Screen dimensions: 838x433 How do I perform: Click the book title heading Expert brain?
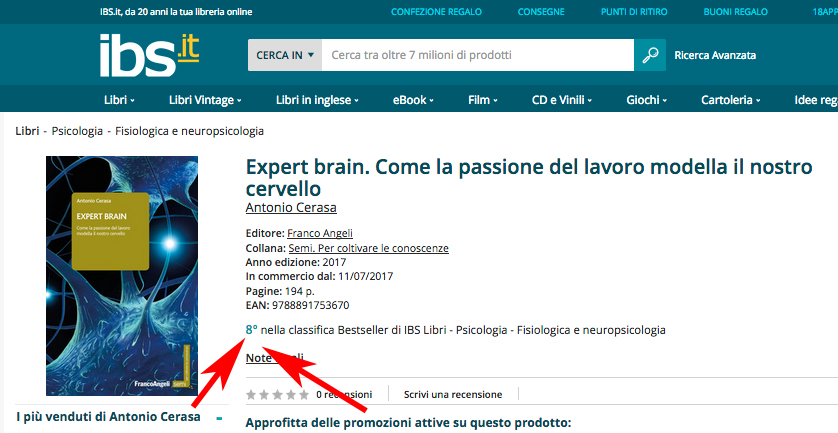coord(529,177)
